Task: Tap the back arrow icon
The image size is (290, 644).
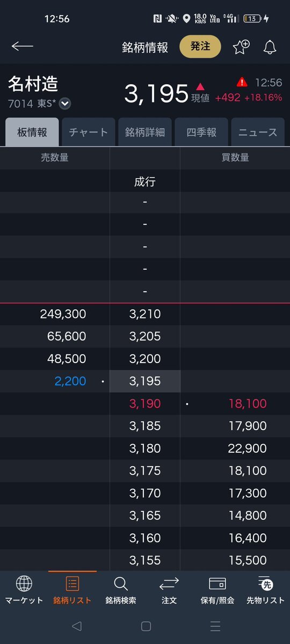Action: 22,46
